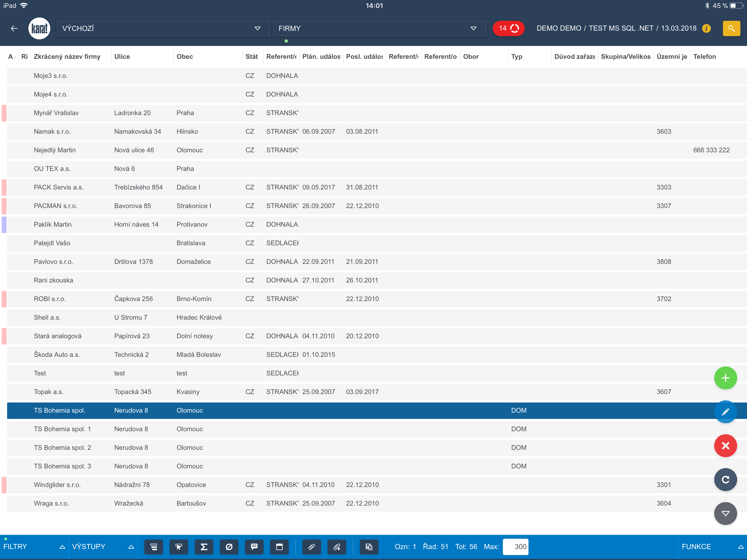The image size is (747, 560).
Task: Open the comment bubble icon
Action: (x=254, y=547)
